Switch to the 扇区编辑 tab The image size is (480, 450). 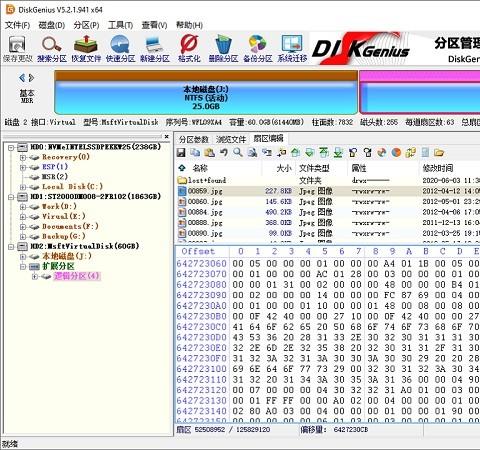tap(268, 138)
